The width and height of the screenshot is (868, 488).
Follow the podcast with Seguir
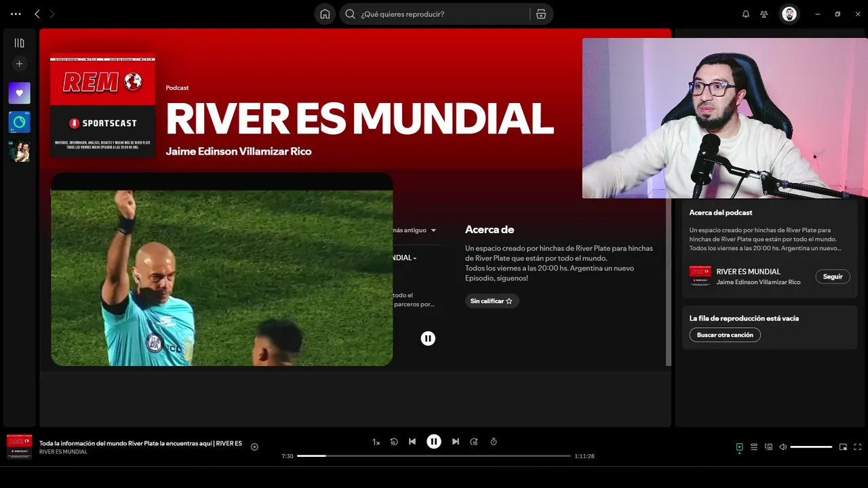point(833,277)
